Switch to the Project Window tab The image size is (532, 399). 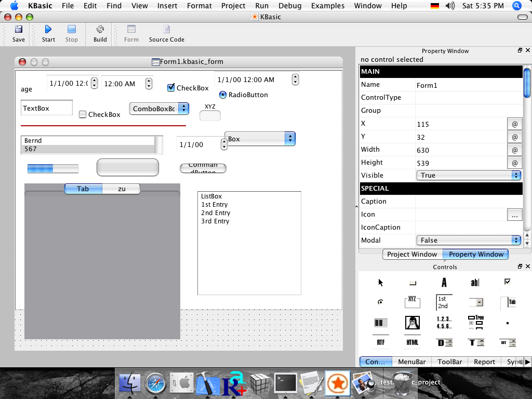[412, 254]
